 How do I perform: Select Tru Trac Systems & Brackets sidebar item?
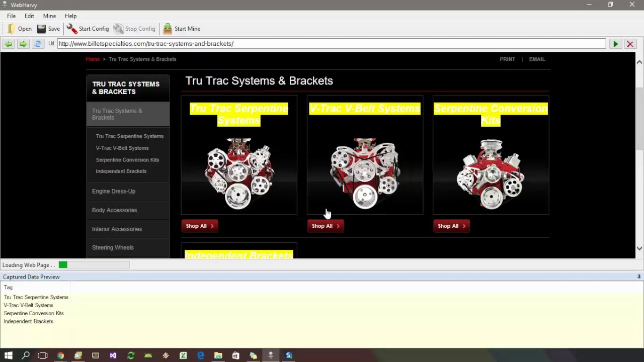click(128, 114)
